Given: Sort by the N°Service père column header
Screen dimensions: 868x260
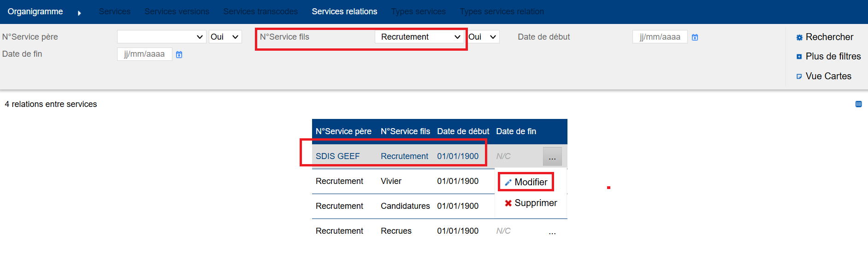Looking at the screenshot, I should (343, 131).
